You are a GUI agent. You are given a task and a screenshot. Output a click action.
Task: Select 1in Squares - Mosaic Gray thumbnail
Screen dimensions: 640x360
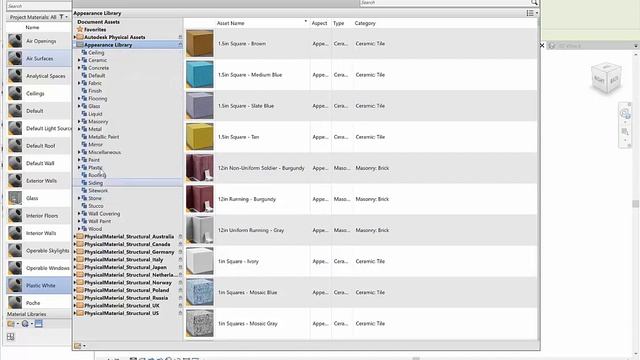(200, 323)
